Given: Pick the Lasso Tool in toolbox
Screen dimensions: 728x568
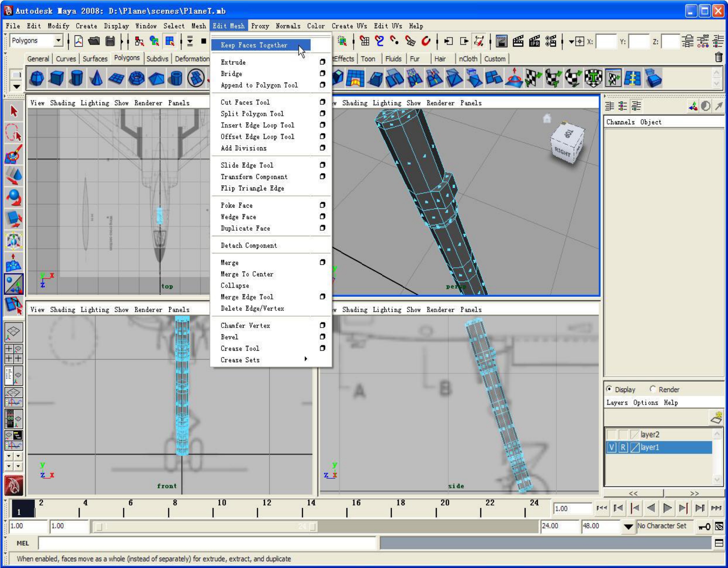Looking at the screenshot, I should (13, 133).
